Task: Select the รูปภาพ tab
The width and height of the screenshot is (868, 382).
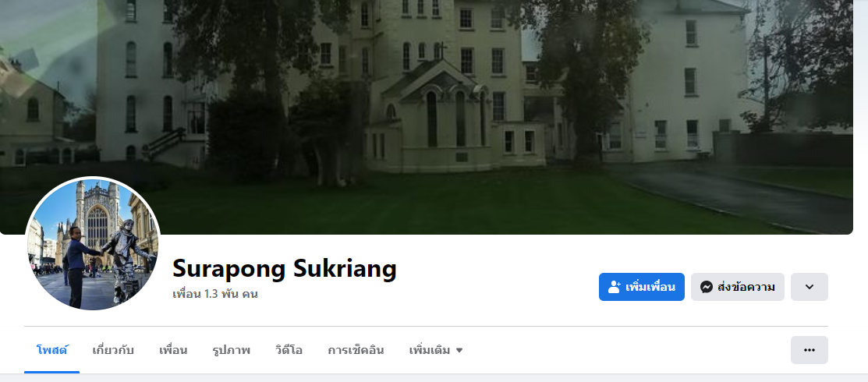Action: click(x=232, y=350)
